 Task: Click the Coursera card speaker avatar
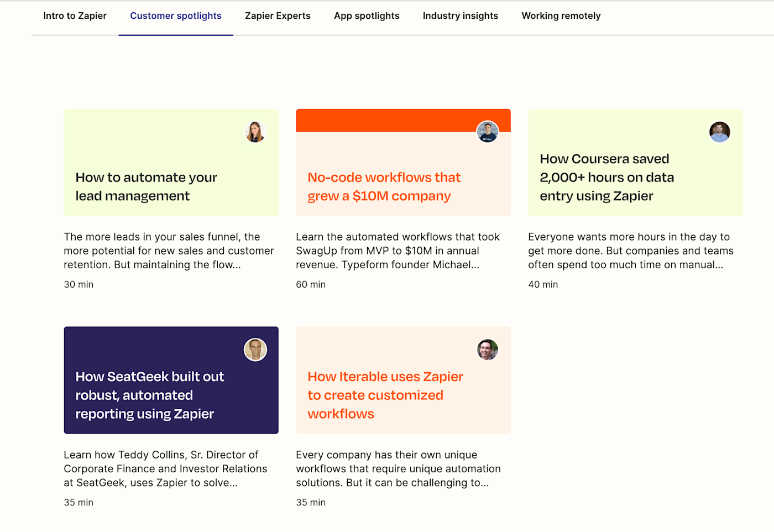tap(720, 132)
